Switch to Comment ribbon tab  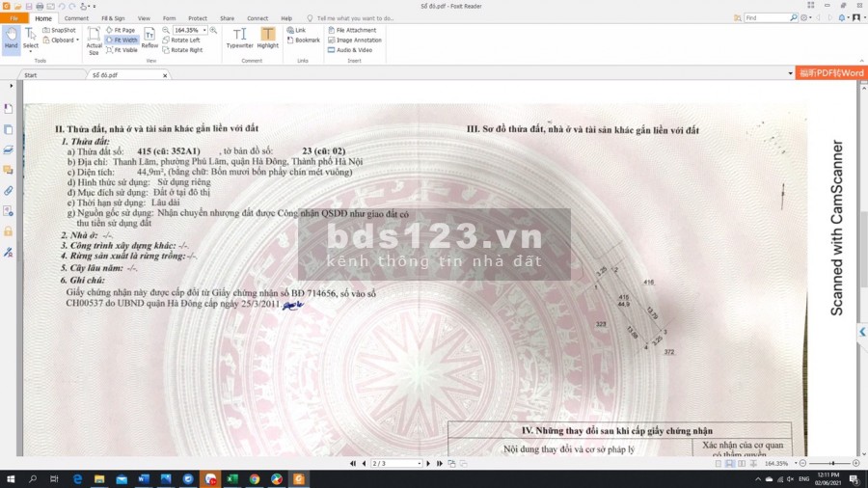point(76,18)
